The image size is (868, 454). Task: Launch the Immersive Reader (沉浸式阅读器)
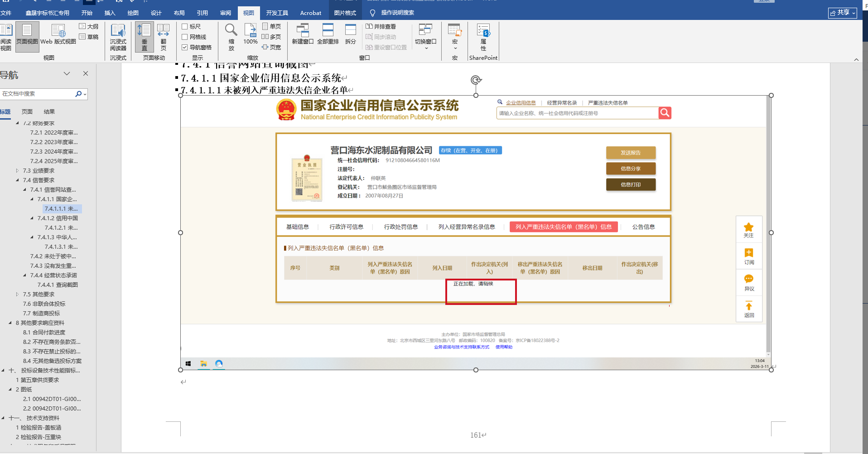coord(118,37)
